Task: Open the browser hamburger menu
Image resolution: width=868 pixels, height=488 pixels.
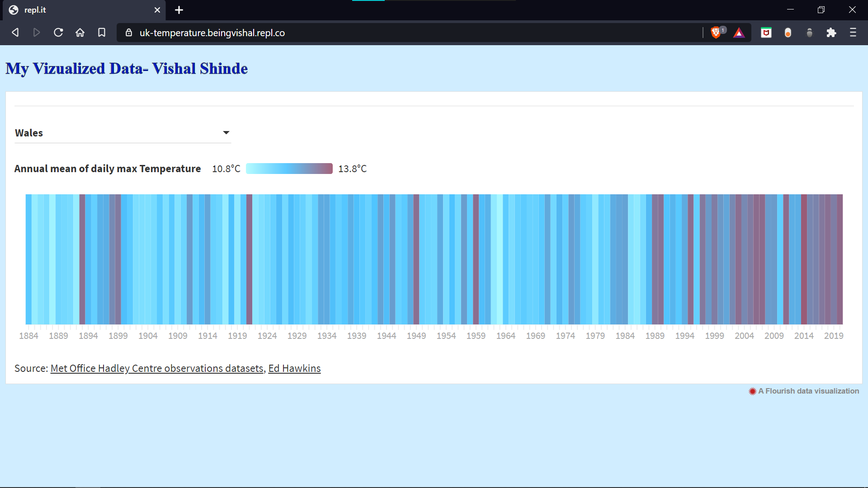Action: coord(853,33)
